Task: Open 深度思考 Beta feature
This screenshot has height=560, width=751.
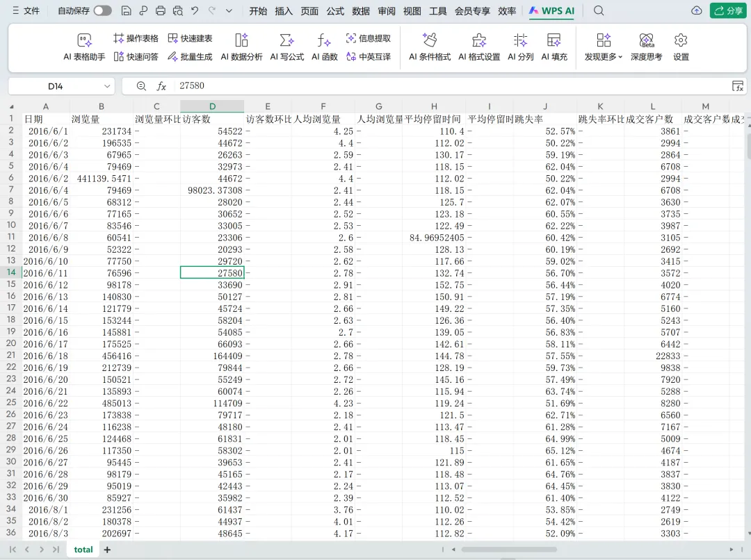Action: pyautogui.click(x=646, y=47)
